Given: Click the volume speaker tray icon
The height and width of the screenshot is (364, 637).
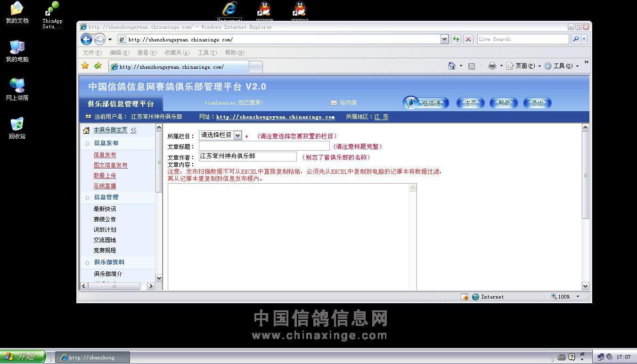Looking at the screenshot, I should click(x=609, y=357).
